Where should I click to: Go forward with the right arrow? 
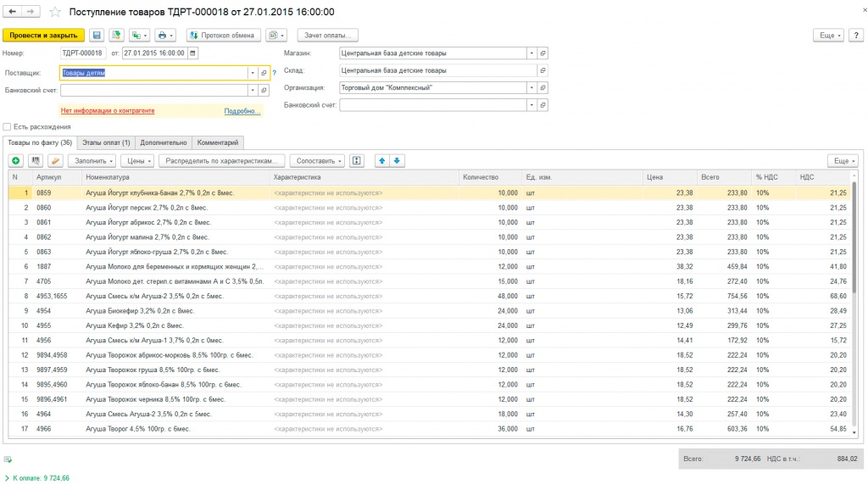31,12
